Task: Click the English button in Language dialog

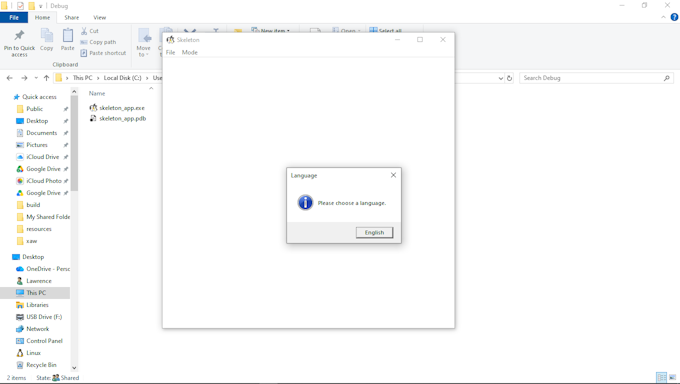Action: point(374,233)
